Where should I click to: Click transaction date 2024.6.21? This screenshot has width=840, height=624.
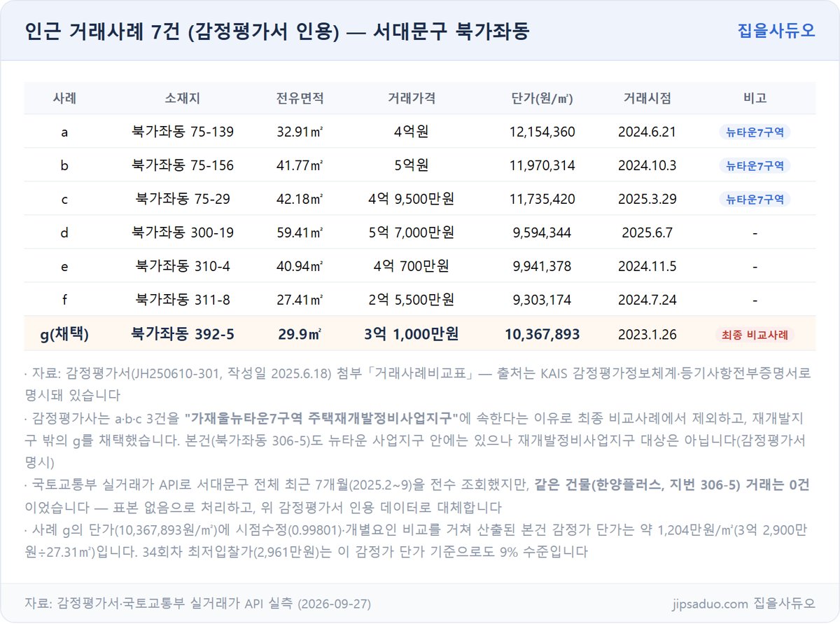pyautogui.click(x=647, y=132)
